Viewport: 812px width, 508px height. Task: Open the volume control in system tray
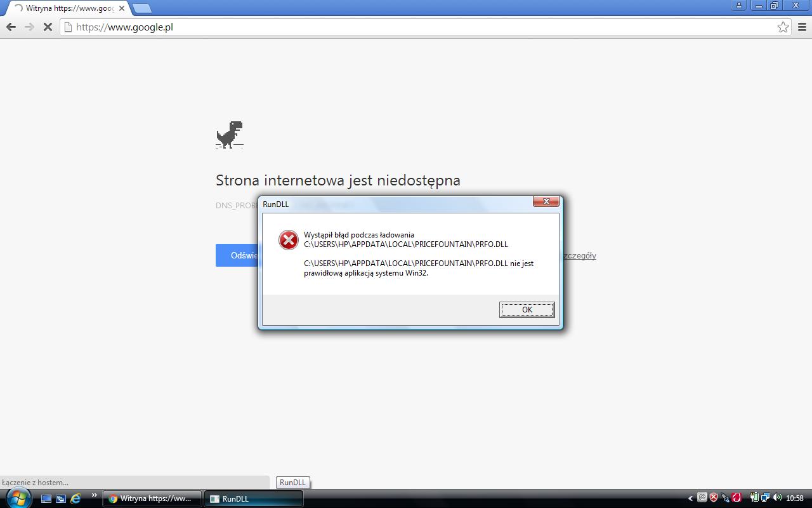(x=777, y=498)
